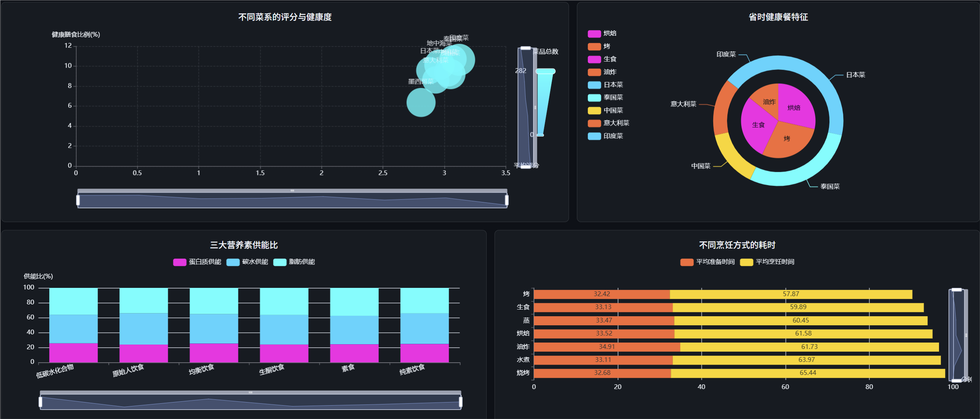Click the 三大营养素供能比 chart title
The width and height of the screenshot is (980, 419).
tap(244, 245)
